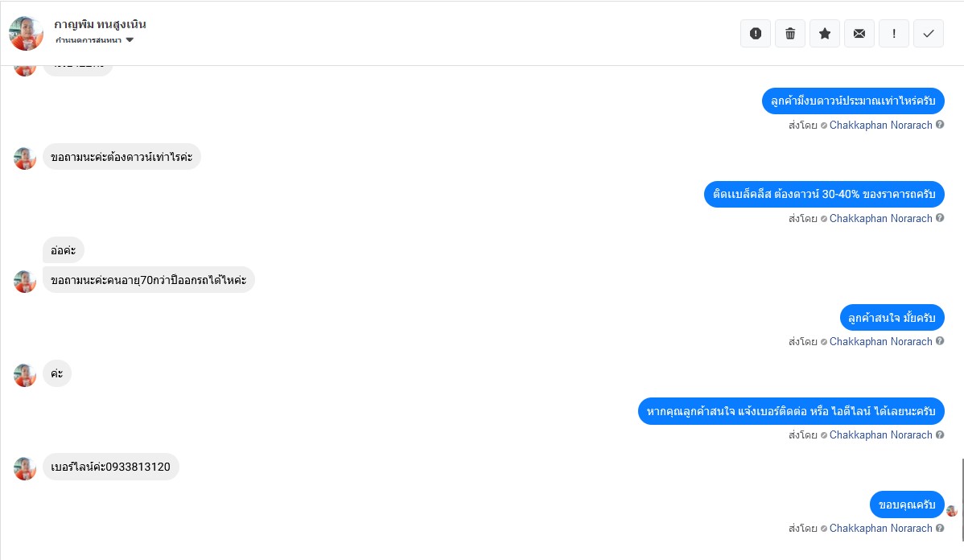Click the phone number message '0933813120'
Viewport: 964px width, 560px height.
[110, 467]
